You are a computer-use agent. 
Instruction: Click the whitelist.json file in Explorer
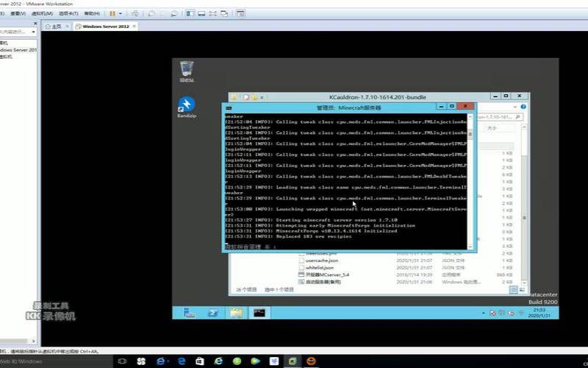click(320, 268)
